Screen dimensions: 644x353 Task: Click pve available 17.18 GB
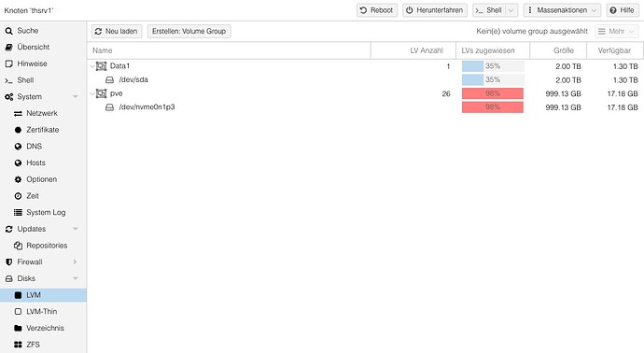[x=623, y=93]
